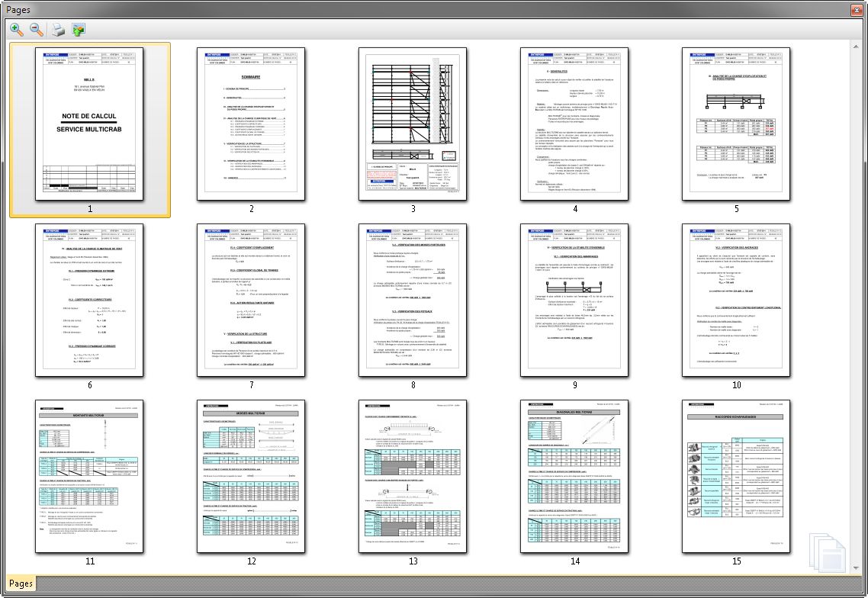Select page 2 Sommaire thumbnail
The height and width of the screenshot is (598, 868).
click(251, 124)
